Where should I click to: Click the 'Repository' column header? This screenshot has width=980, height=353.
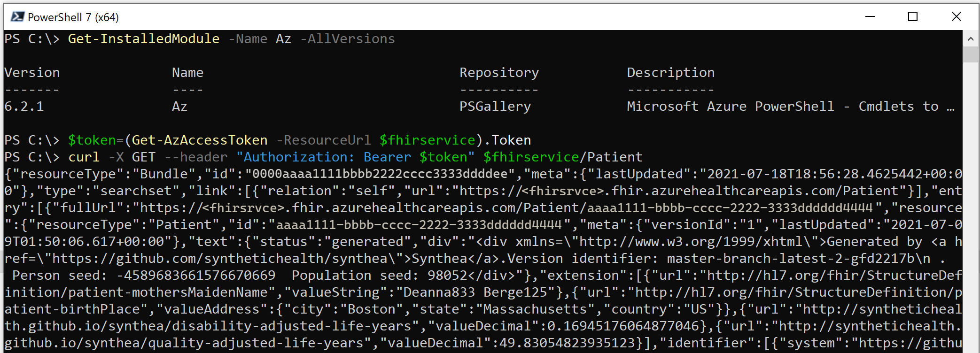click(499, 73)
